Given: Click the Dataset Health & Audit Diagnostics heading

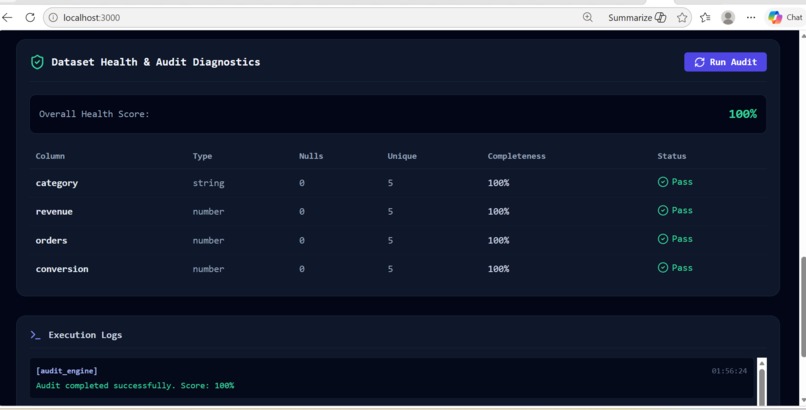Looking at the screenshot, I should point(156,62).
